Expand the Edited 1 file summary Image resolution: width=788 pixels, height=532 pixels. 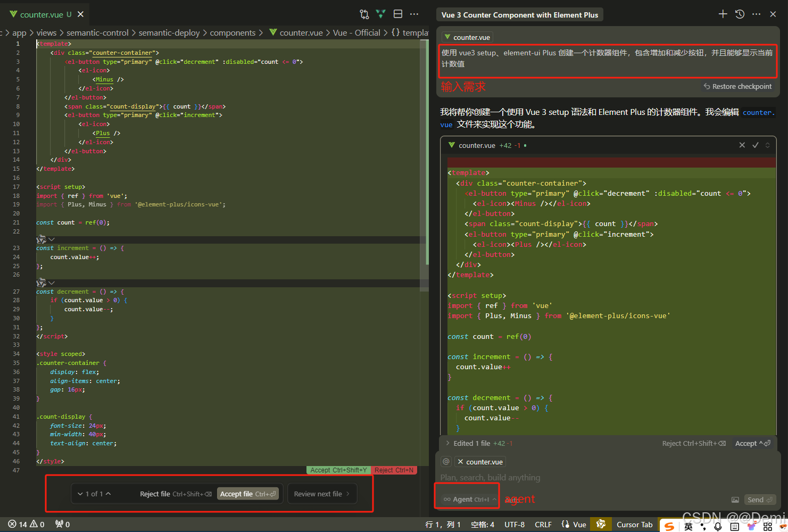click(x=478, y=443)
